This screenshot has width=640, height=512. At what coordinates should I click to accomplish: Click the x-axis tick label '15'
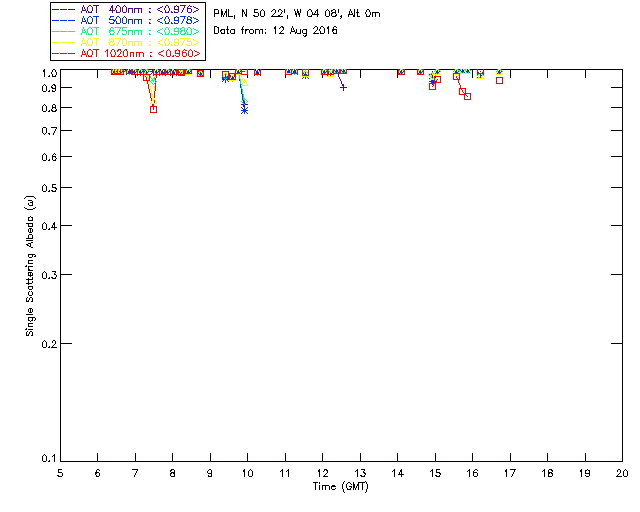(435, 473)
